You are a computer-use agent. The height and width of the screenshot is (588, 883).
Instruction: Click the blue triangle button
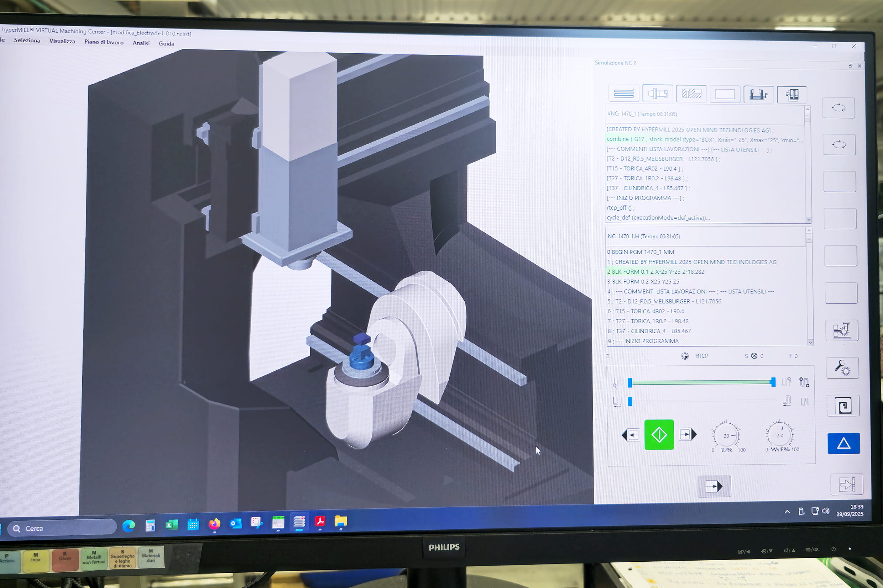pyautogui.click(x=843, y=444)
